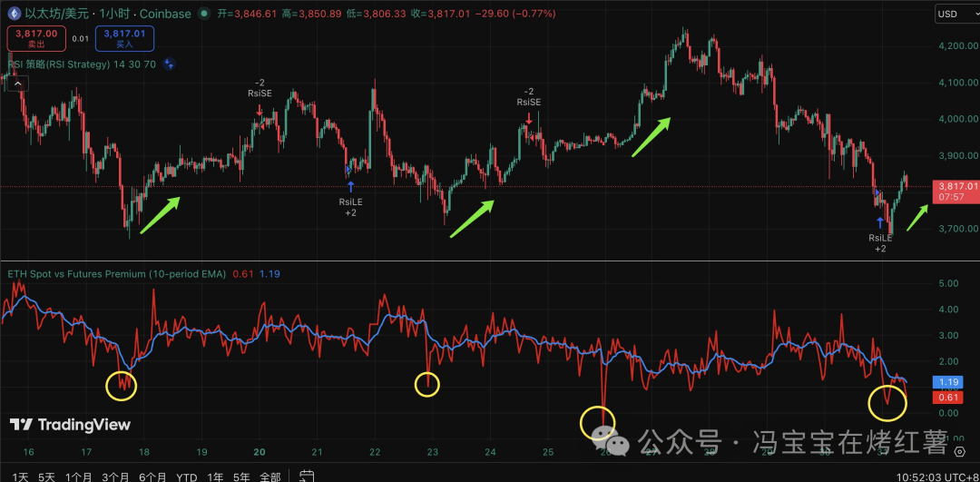Select the RsiLE +2 marker near date 22
Image resolution: width=980 pixels, height=482 pixels.
click(x=350, y=198)
